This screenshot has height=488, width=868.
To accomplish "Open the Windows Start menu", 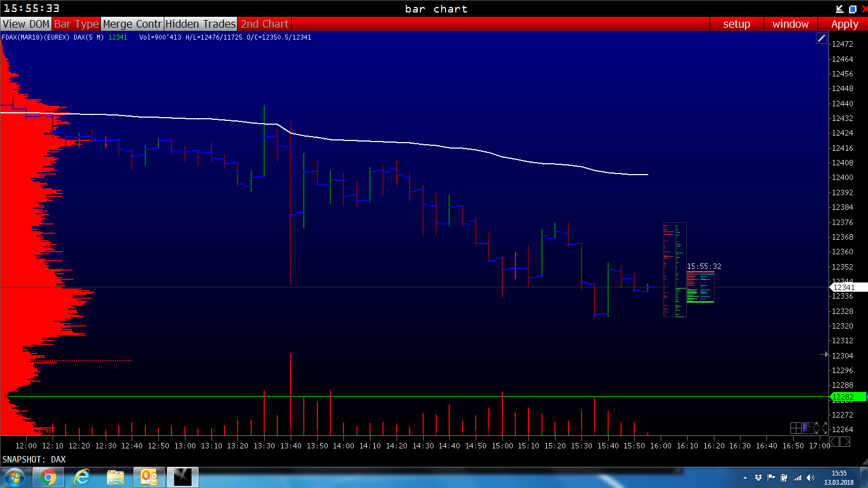I will click(15, 478).
